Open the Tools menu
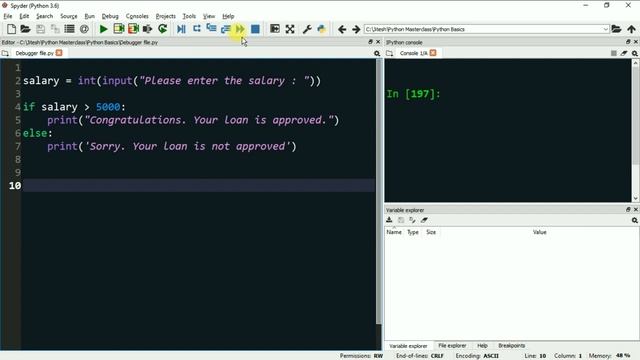Image resolution: width=640 pixels, height=360 pixels. click(x=189, y=16)
